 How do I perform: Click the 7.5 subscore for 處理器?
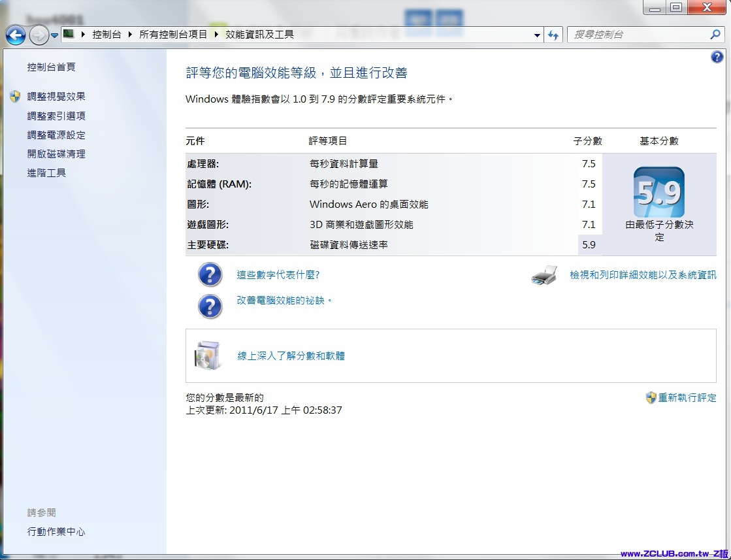pyautogui.click(x=589, y=163)
